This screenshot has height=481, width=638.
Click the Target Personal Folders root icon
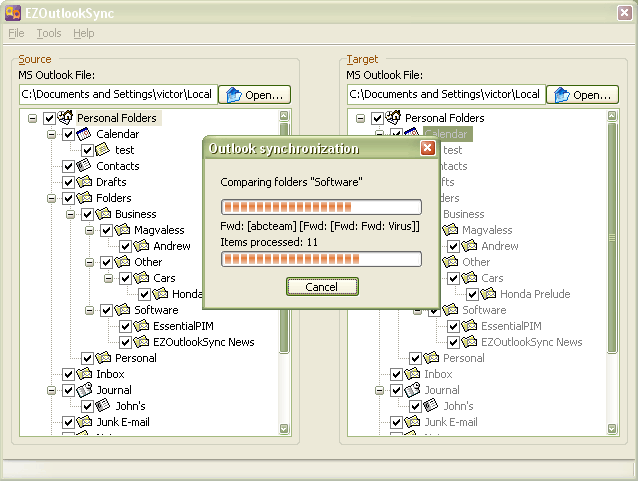click(393, 117)
